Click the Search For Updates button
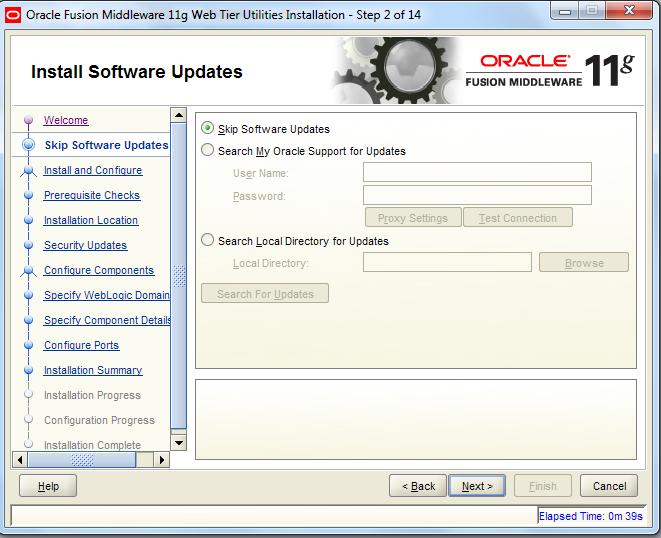The image size is (661, 538). click(265, 293)
